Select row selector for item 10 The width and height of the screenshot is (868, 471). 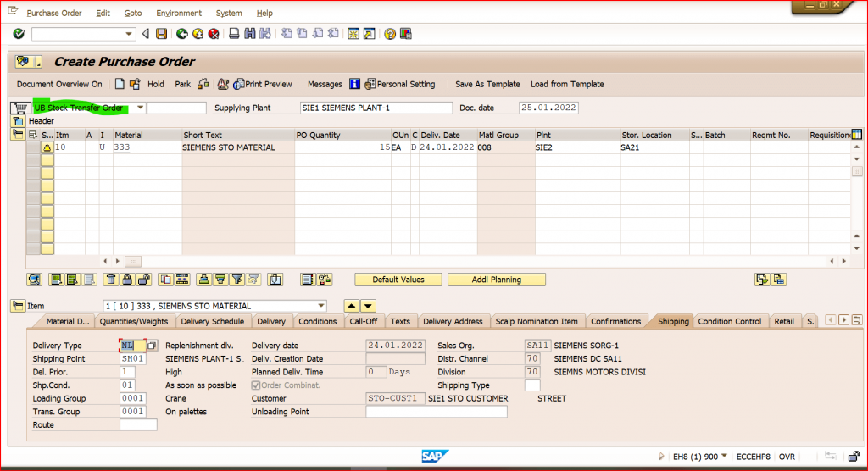(x=33, y=147)
